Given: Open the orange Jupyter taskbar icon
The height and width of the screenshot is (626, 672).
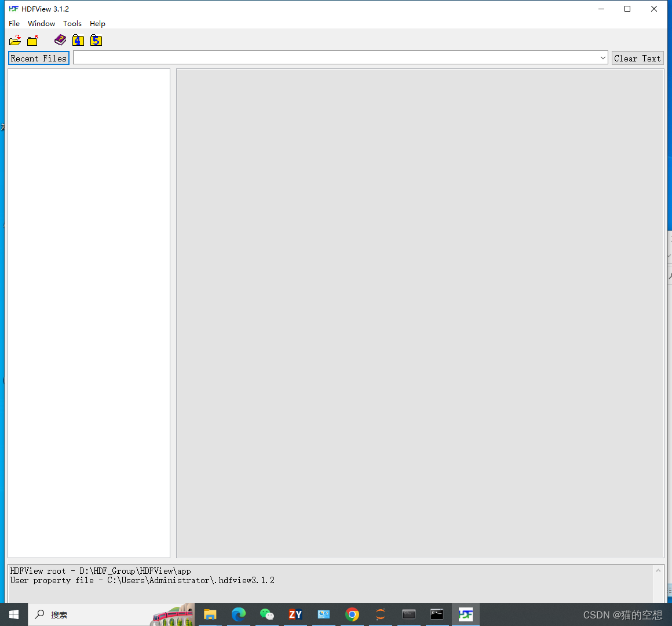Looking at the screenshot, I should coord(381,614).
